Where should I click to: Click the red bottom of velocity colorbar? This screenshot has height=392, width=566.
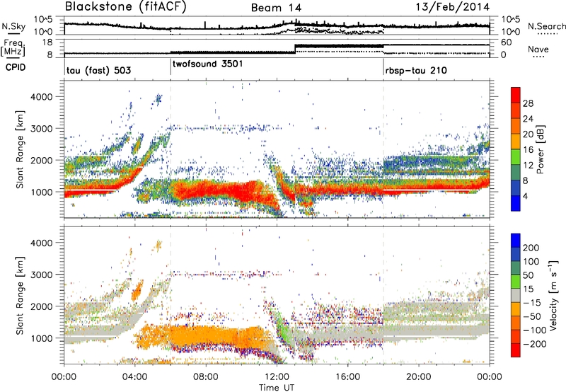[x=516, y=350]
